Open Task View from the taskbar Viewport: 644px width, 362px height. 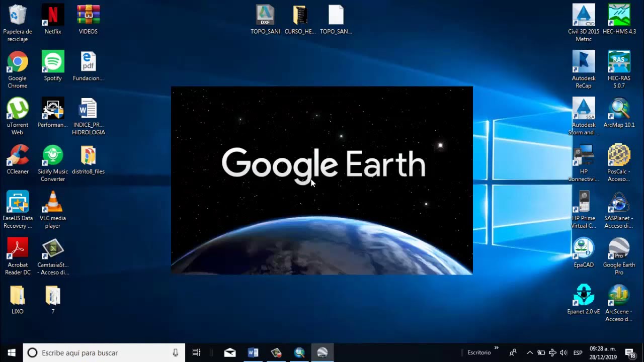[197, 352]
